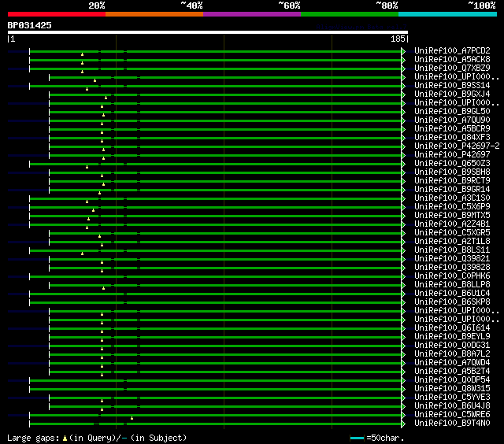
Task: Open the UniRef100_P42697-2 hit link
Action: tap(456, 146)
